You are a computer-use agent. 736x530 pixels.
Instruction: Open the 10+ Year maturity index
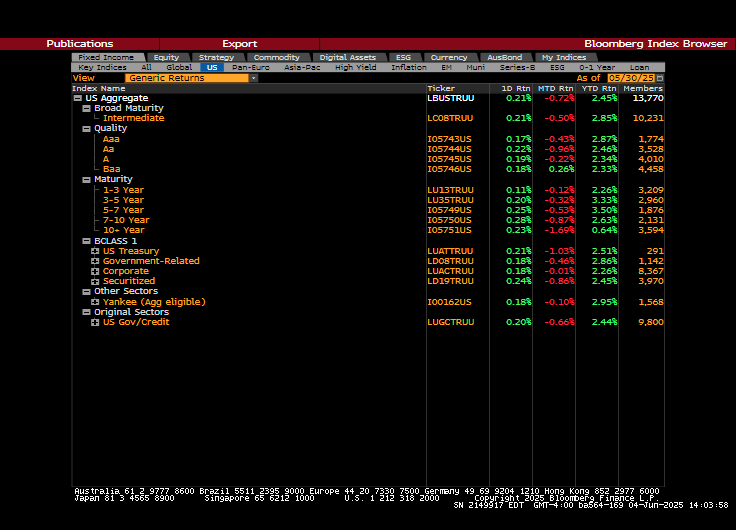(124, 230)
